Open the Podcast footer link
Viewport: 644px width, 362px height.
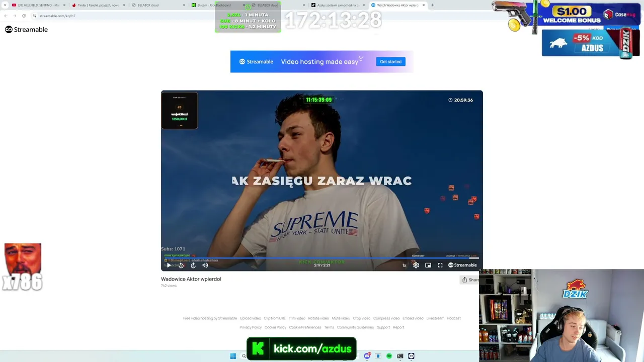pyautogui.click(x=454, y=318)
